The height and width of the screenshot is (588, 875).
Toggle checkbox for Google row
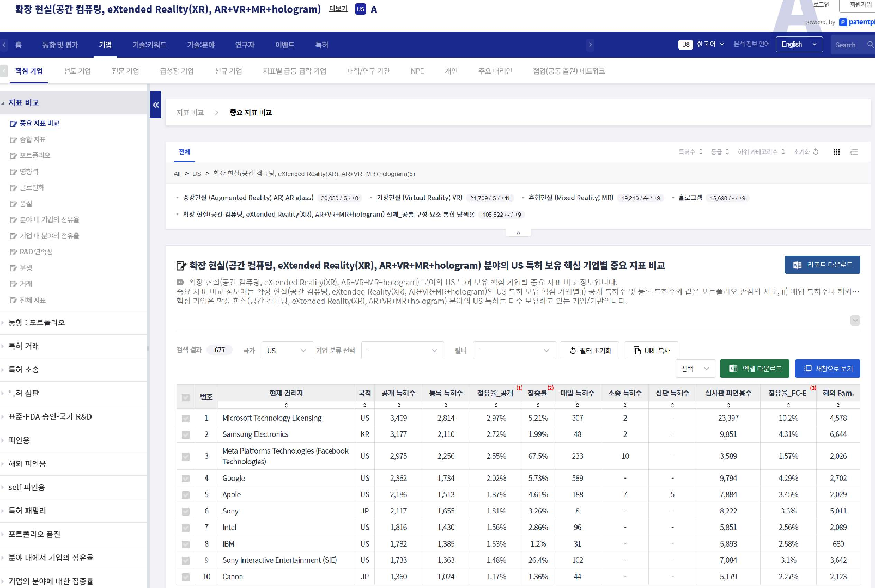(x=186, y=479)
